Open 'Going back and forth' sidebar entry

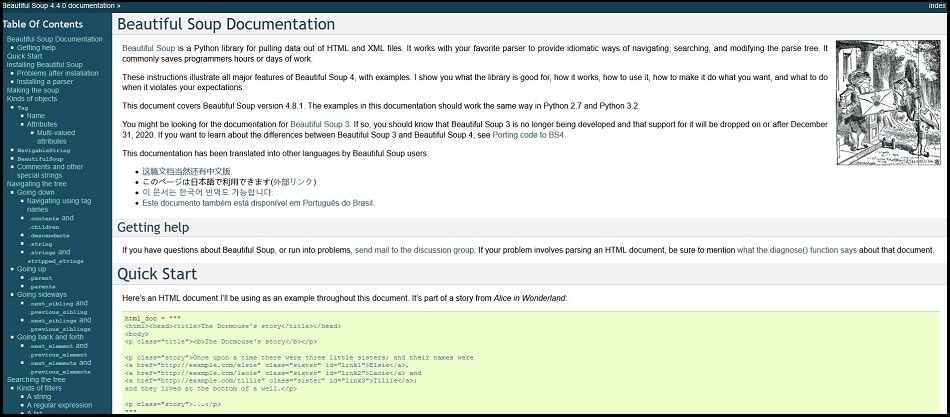click(x=50, y=336)
